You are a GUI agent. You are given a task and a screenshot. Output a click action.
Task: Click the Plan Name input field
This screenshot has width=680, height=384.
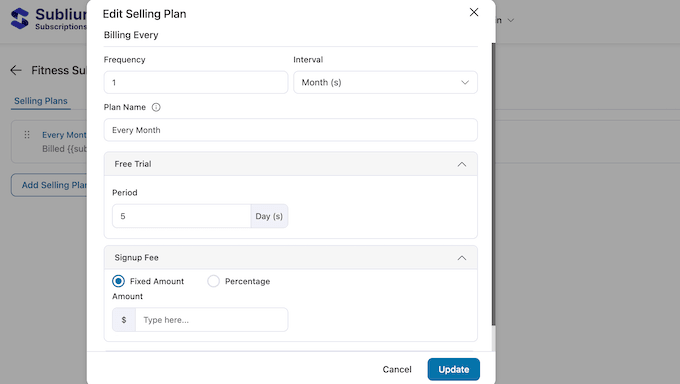291,130
